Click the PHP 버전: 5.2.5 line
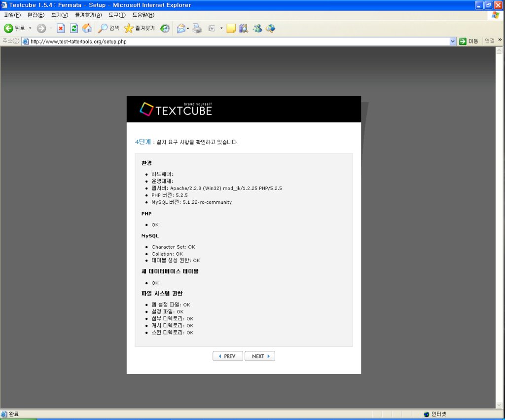 (x=170, y=195)
